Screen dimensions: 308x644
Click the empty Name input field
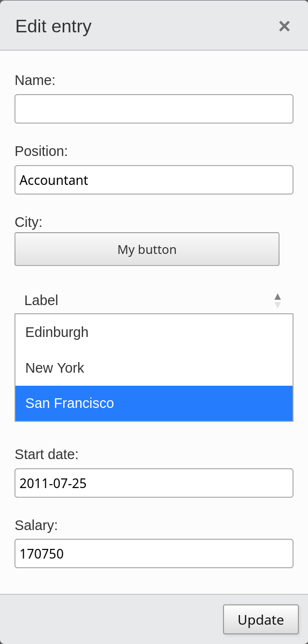[x=154, y=109]
